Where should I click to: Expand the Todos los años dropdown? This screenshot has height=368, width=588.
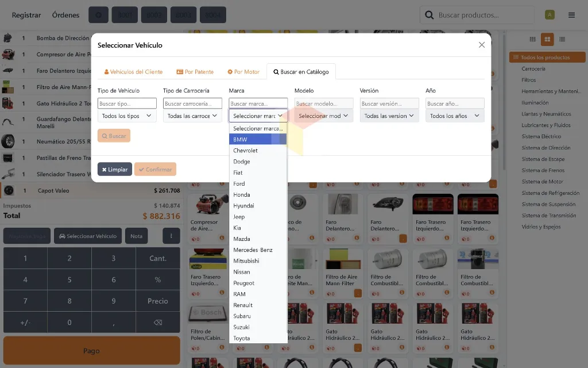(x=455, y=116)
